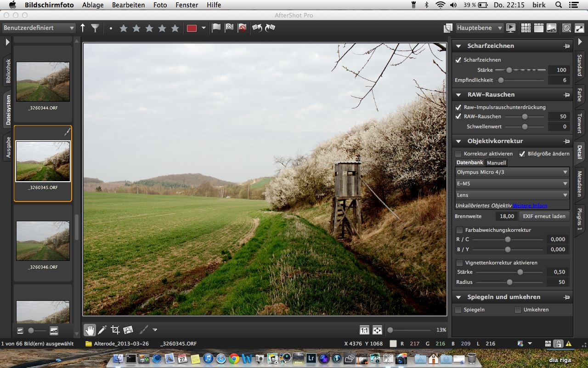
Task: Mark image rejected with X flag
Action: 229,28
